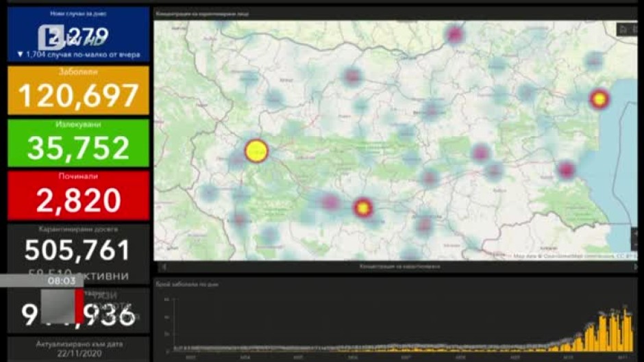The height and width of the screenshot is (362, 644).
Task: Click the large yellow hotspot over Sofia
Action: click(x=256, y=151)
